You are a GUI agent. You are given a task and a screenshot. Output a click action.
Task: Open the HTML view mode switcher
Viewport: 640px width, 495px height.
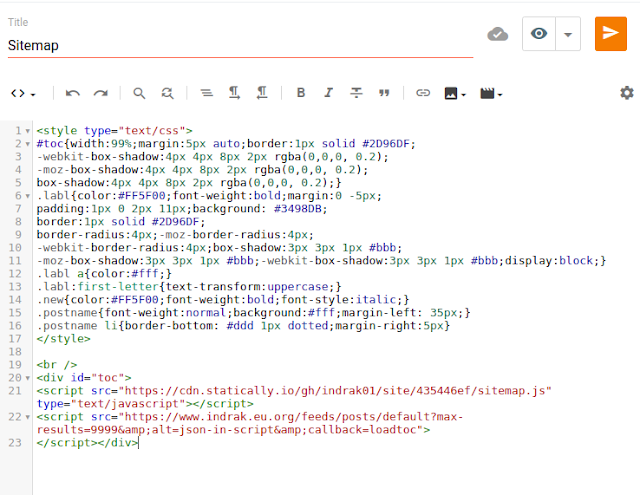[23, 93]
